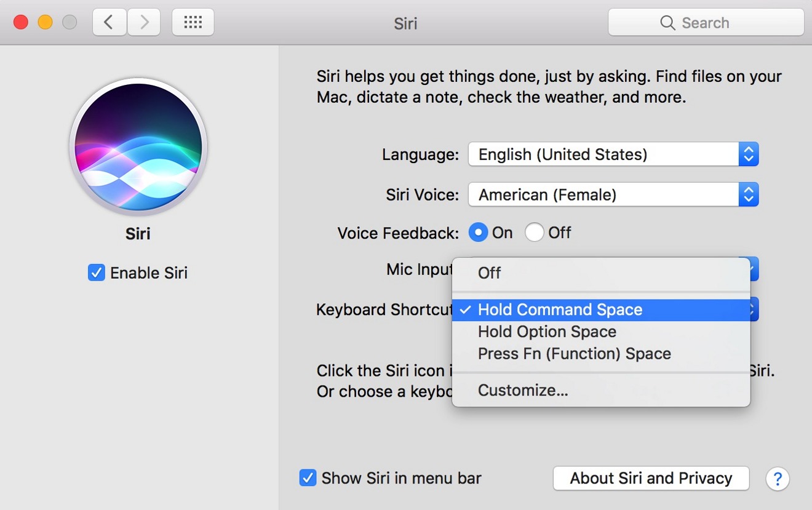Open About Siri and Privacy
The width and height of the screenshot is (812, 510).
[651, 478]
